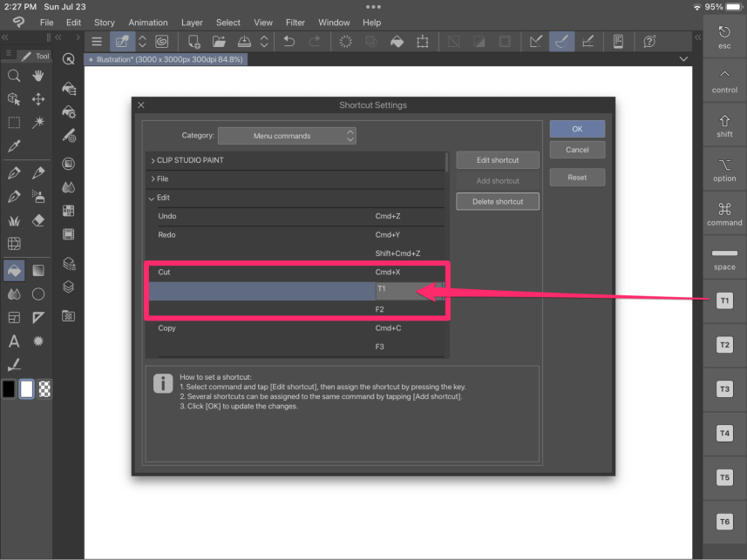
Task: Toggle the space modifier key
Action: pyautogui.click(x=724, y=259)
